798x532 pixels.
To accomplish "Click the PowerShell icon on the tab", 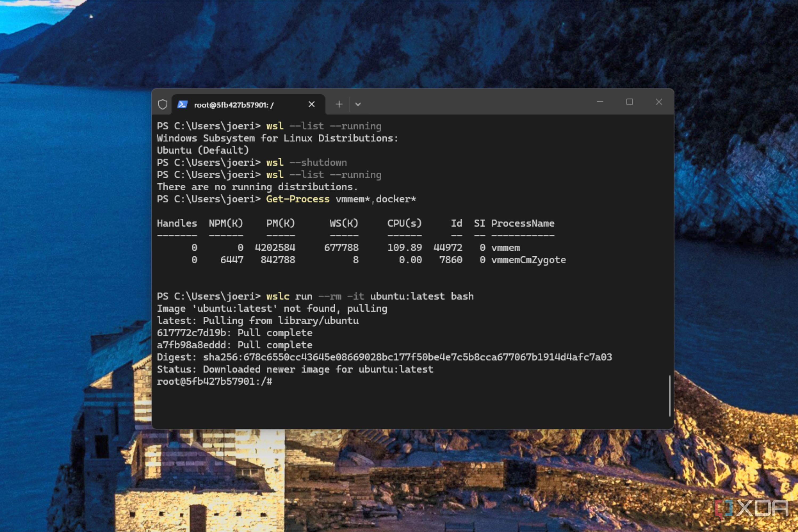I will pos(182,105).
